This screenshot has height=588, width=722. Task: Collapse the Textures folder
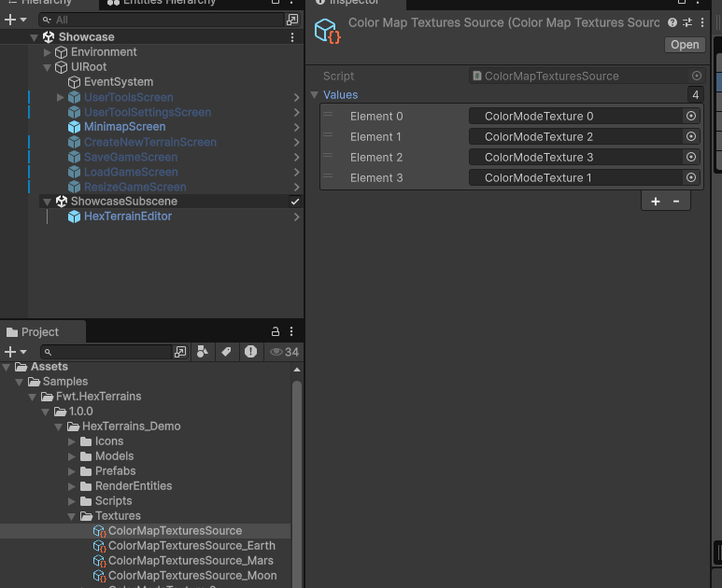coord(71,516)
